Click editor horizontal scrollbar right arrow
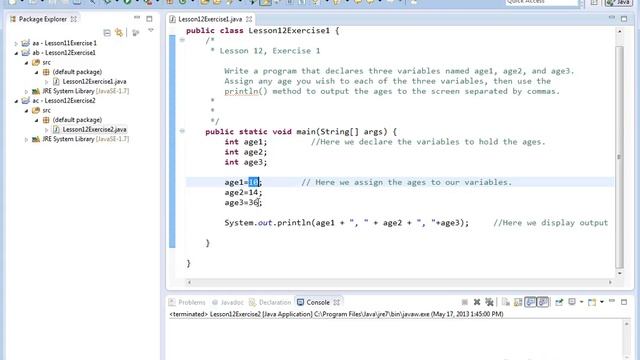The image size is (640, 360). tap(610, 282)
